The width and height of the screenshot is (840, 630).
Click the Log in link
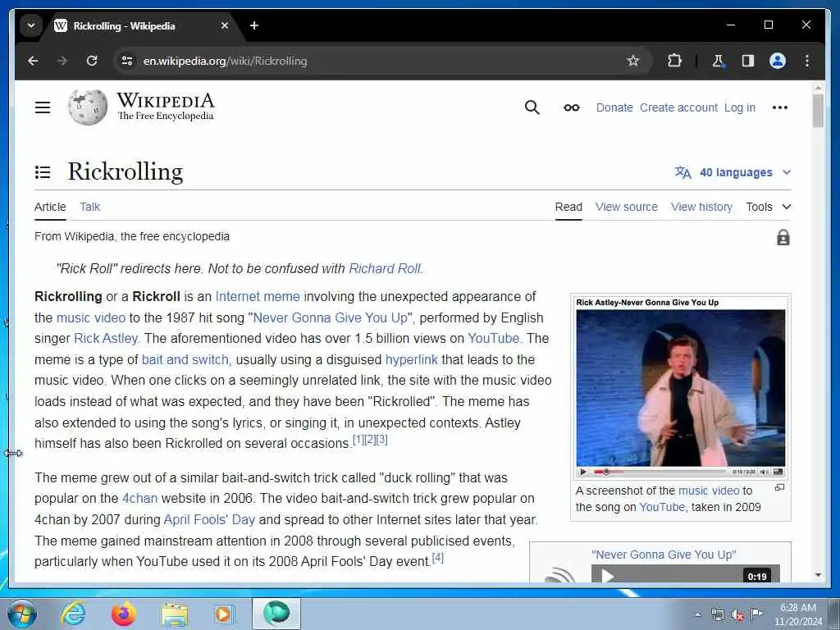[x=739, y=107]
